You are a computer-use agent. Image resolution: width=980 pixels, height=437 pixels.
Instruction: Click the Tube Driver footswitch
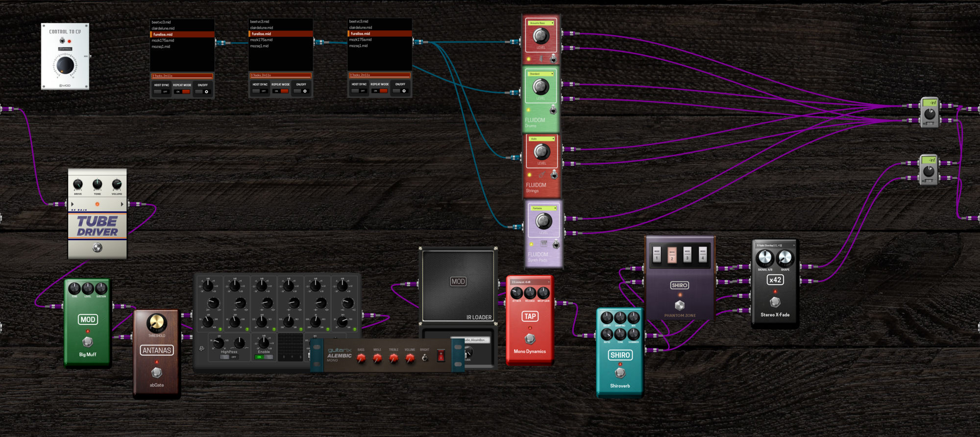pyautogui.click(x=98, y=248)
